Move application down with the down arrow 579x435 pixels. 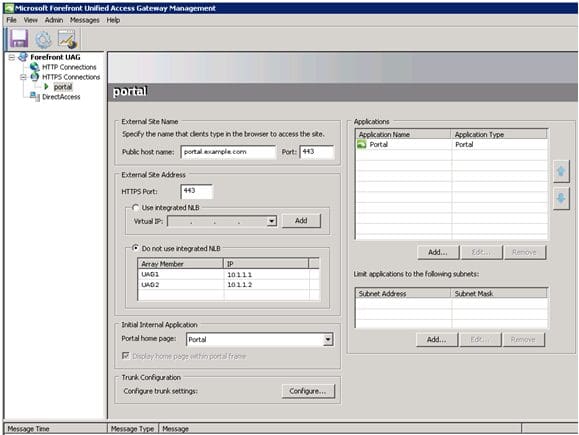[561, 198]
